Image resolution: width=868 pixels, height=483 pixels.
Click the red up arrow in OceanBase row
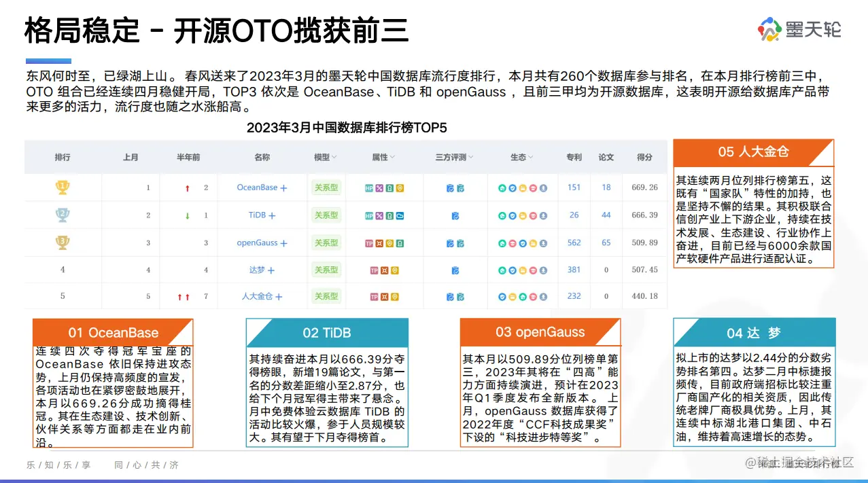click(188, 188)
